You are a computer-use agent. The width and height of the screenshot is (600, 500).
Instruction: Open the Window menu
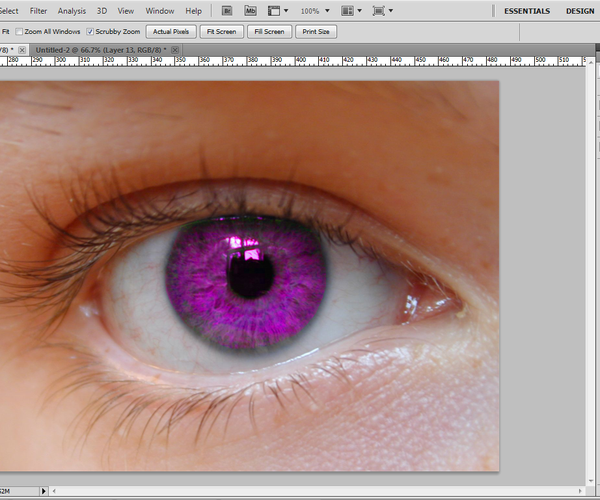(x=160, y=11)
